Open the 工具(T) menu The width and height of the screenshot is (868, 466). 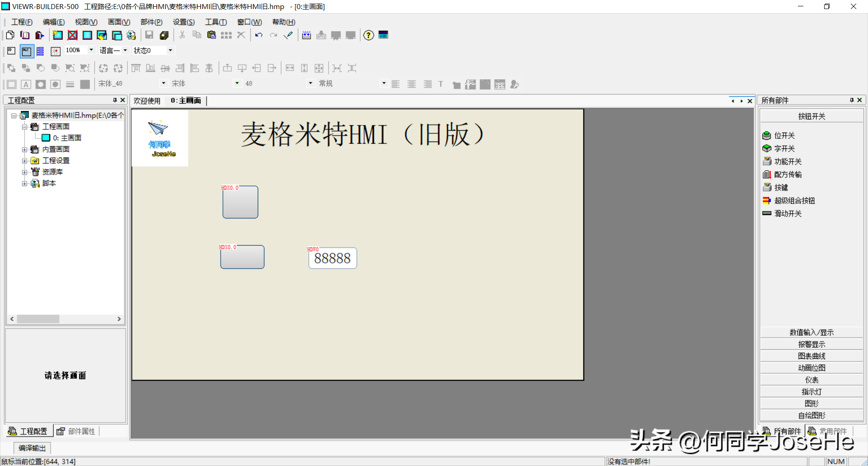[x=216, y=22]
